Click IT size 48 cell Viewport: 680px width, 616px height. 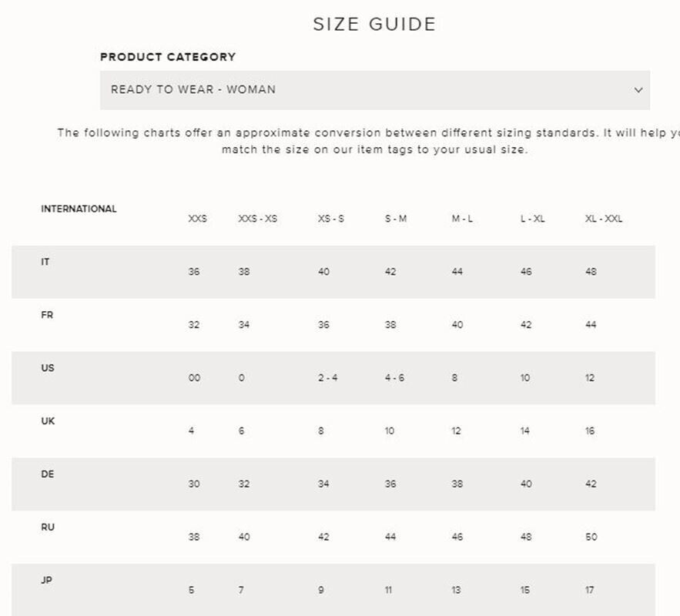[591, 272]
